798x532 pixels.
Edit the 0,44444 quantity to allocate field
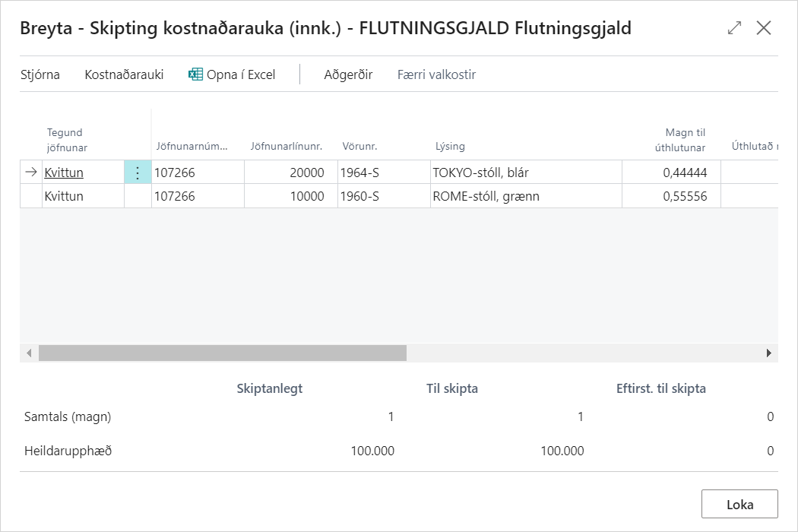click(x=670, y=173)
